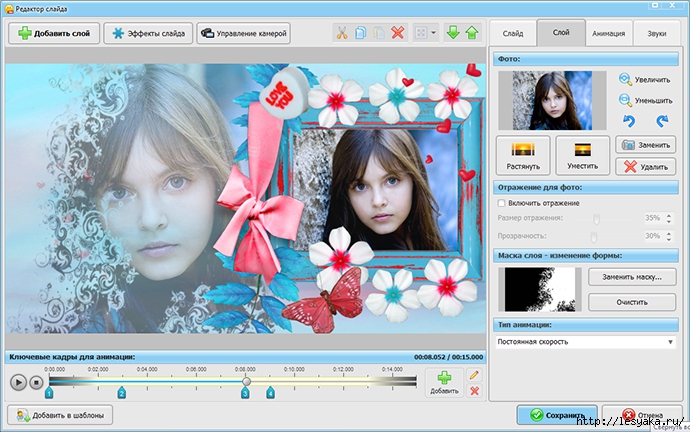The height and width of the screenshot is (432, 690).
Task: Delete layer with the red X toolbar icon
Action: 398,33
